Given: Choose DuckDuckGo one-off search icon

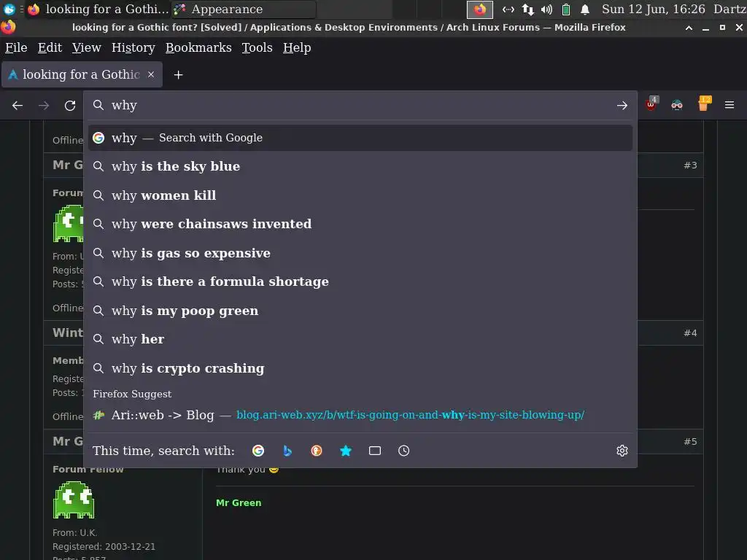Looking at the screenshot, I should coord(317,451).
